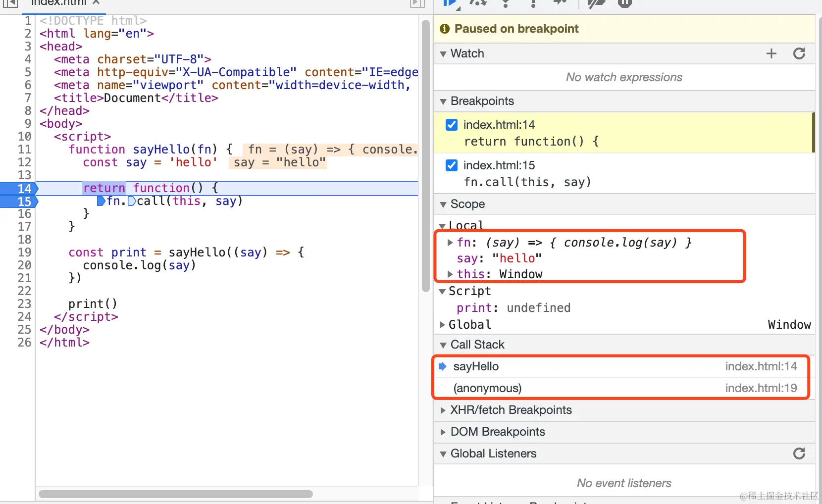Click the 'No watch expressions' placeholder
The image size is (822, 504).
point(624,77)
